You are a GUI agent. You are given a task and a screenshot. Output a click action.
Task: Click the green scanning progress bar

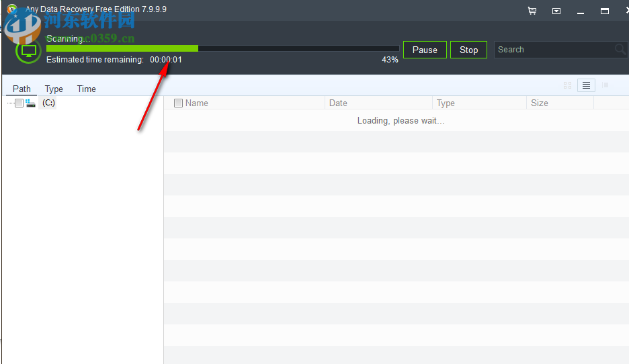point(222,48)
